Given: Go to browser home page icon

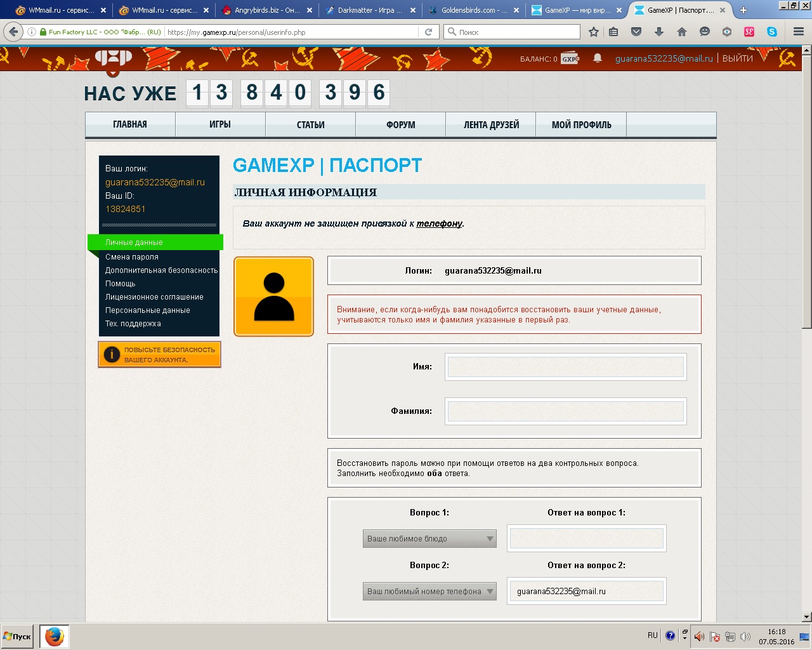Looking at the screenshot, I should tap(682, 32).
